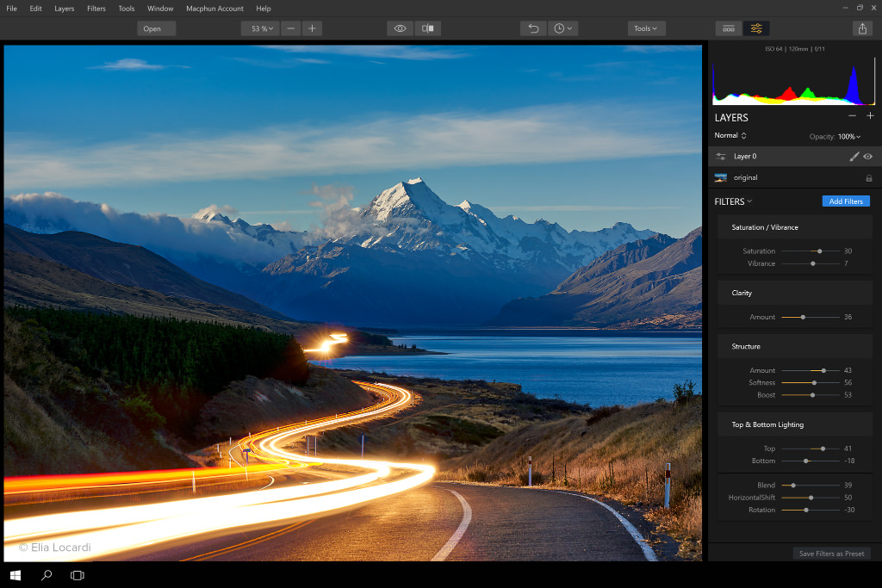Click the histogram display
Screen dimensions: 882x588
793,82
